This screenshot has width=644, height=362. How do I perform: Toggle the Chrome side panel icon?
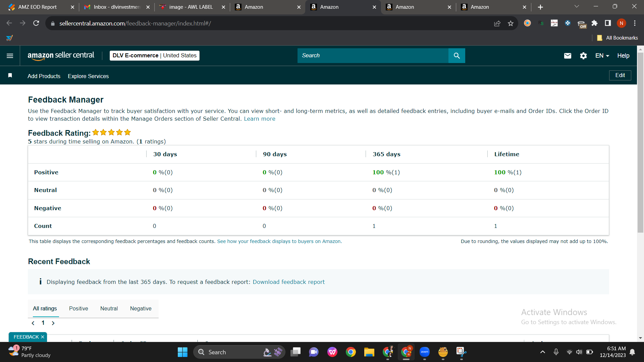[608, 23]
